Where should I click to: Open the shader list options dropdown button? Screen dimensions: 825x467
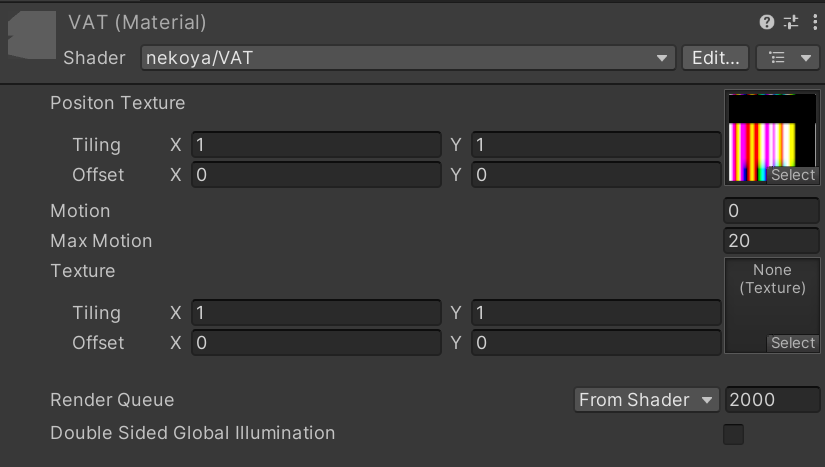pos(788,58)
